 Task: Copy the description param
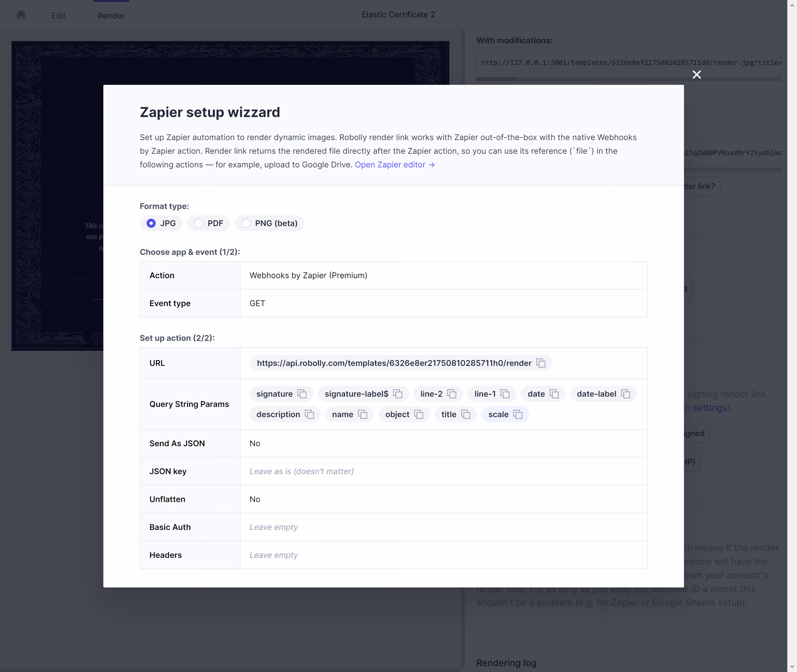click(x=309, y=414)
